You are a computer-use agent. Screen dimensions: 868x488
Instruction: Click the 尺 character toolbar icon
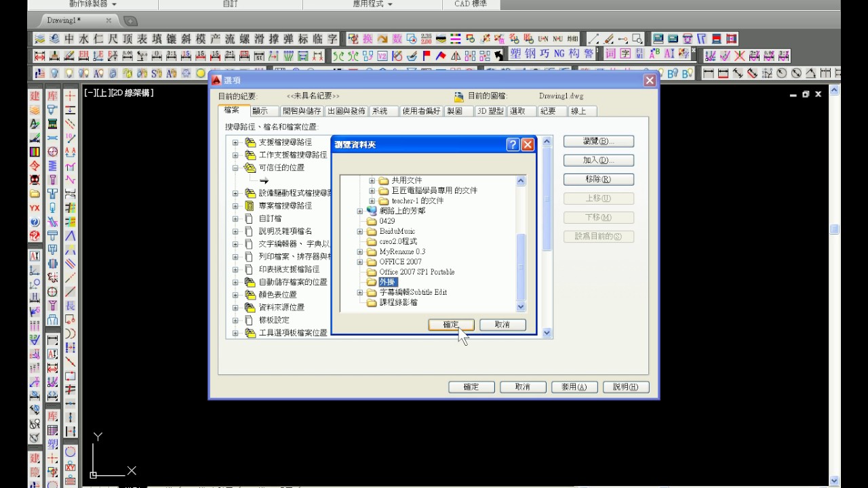[x=113, y=39]
